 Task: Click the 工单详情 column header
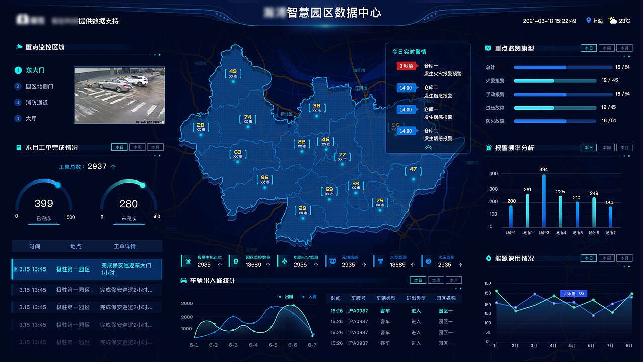125,246
